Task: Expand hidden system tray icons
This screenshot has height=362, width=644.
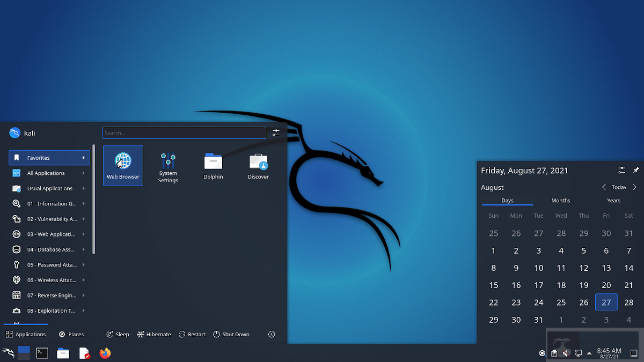Action: pos(589,353)
